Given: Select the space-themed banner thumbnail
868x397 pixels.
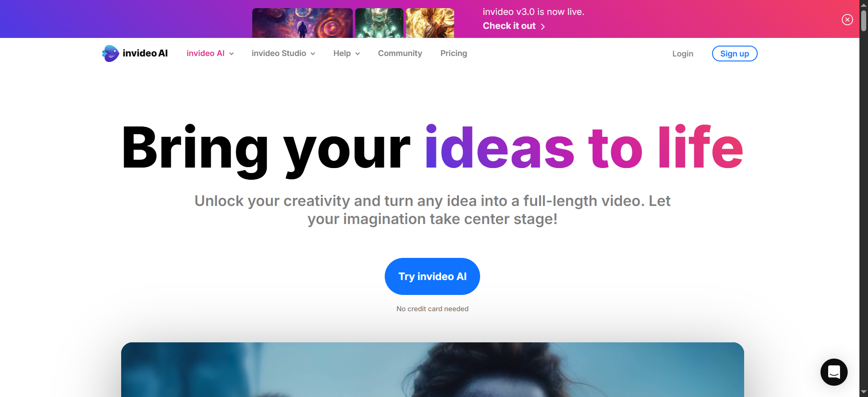Looking at the screenshot, I should point(302,23).
